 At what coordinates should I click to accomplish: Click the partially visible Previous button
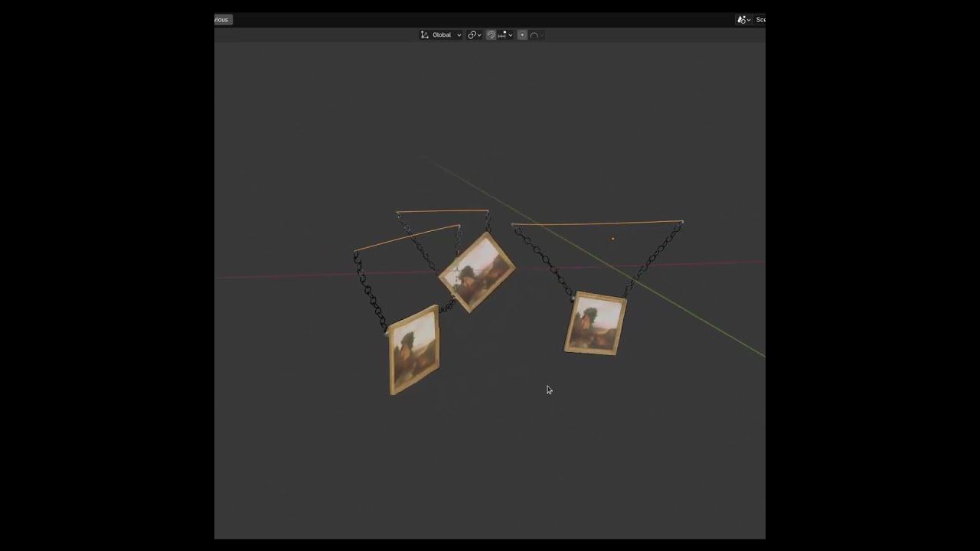tap(223, 20)
